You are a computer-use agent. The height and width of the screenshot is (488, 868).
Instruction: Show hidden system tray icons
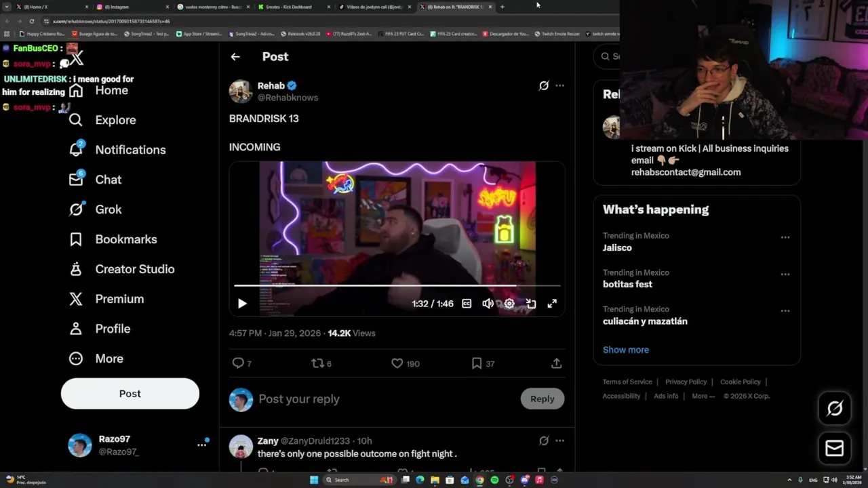pos(790,480)
